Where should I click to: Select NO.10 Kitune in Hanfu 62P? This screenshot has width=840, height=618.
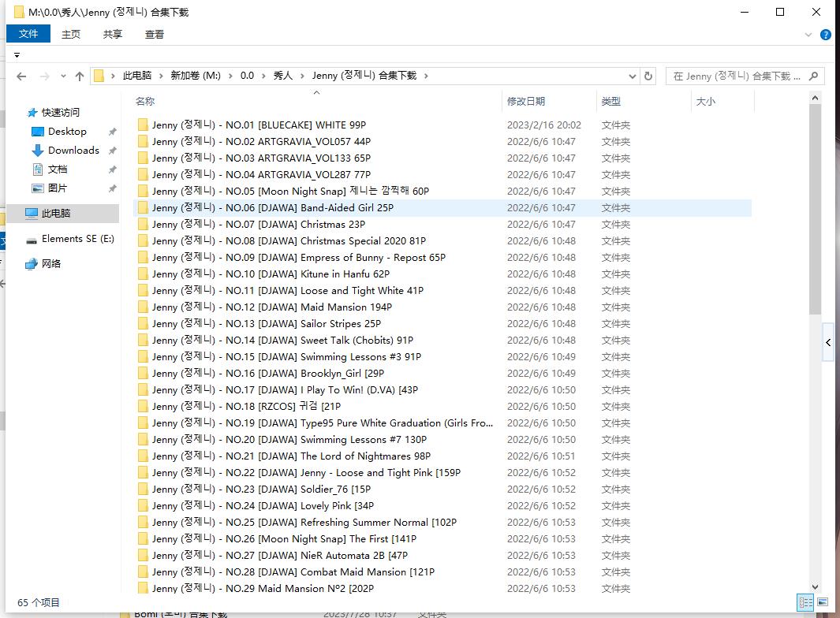(442, 274)
